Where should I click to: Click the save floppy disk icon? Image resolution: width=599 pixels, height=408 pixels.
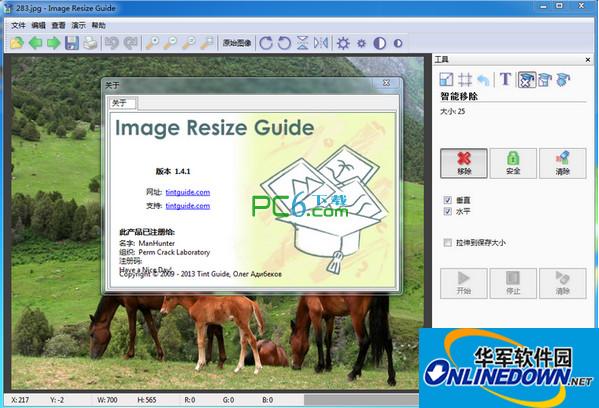pos(72,43)
